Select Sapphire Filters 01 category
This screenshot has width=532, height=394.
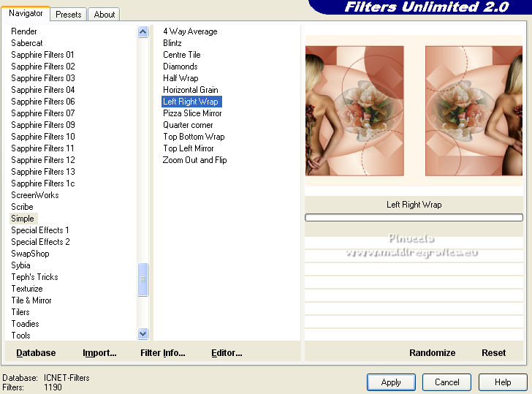click(42, 55)
